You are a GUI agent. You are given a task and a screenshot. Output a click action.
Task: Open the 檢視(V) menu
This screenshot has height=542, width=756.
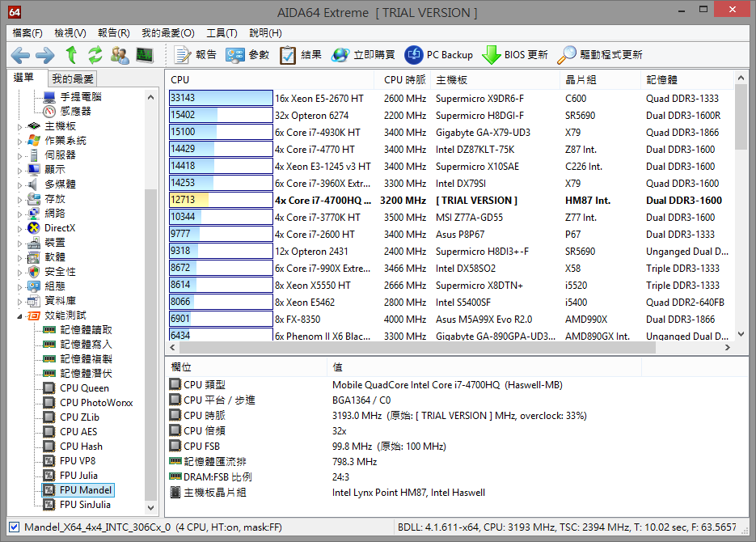[x=70, y=33]
